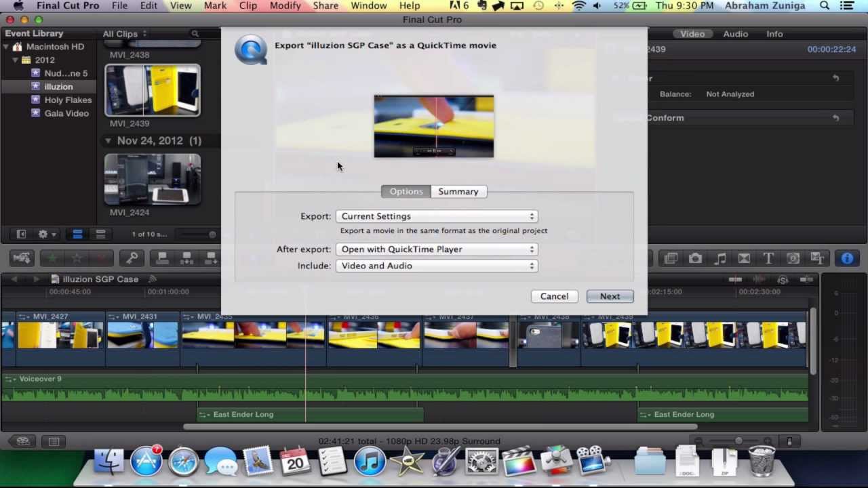Toggle audio skimming in the timeline
The height and width of the screenshot is (488, 868).
pos(760,279)
